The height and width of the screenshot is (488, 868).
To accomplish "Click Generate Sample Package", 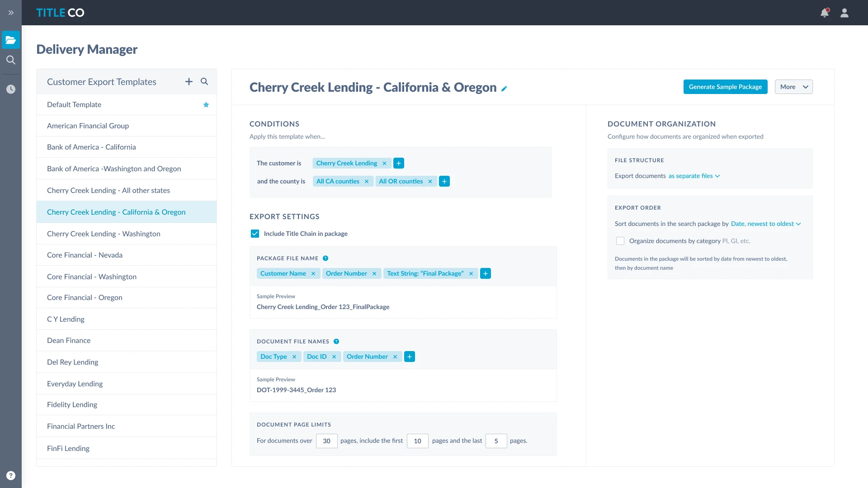I will [x=725, y=87].
